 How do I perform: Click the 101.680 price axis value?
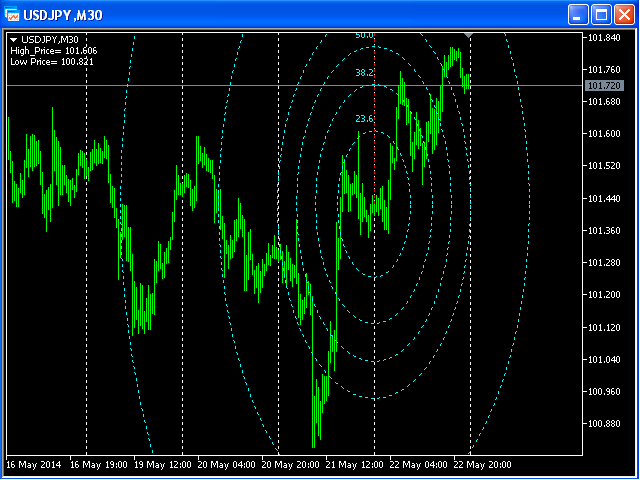tap(604, 101)
